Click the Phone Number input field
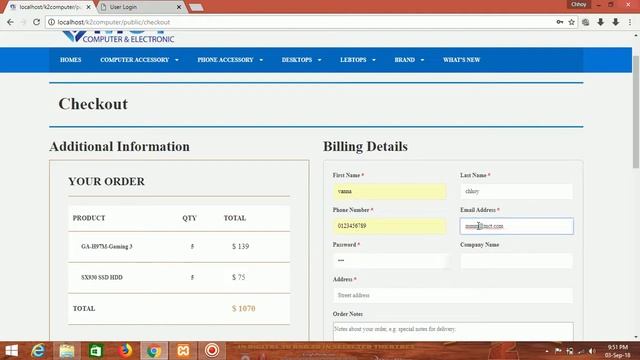The height and width of the screenshot is (360, 640). pos(389,226)
